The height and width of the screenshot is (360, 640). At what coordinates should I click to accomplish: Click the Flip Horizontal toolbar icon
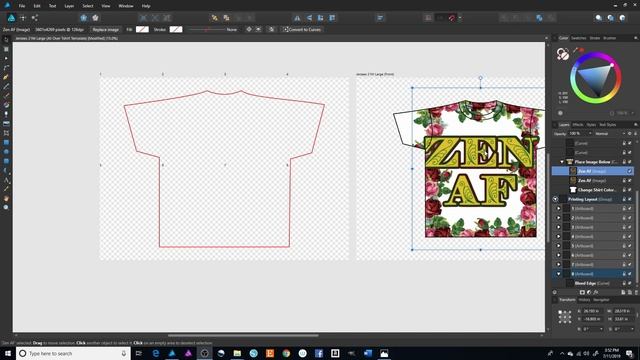click(297, 18)
